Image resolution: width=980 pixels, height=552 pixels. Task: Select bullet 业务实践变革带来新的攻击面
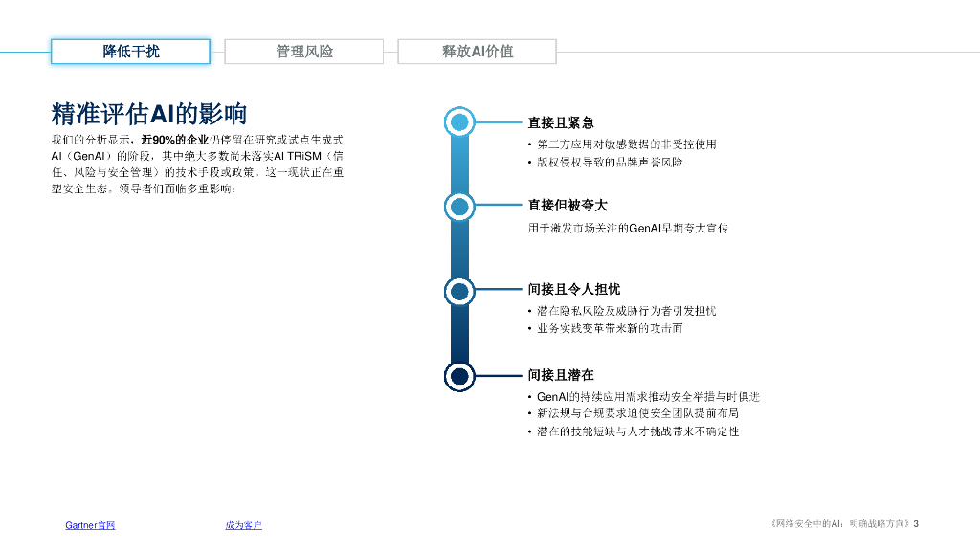(x=610, y=328)
